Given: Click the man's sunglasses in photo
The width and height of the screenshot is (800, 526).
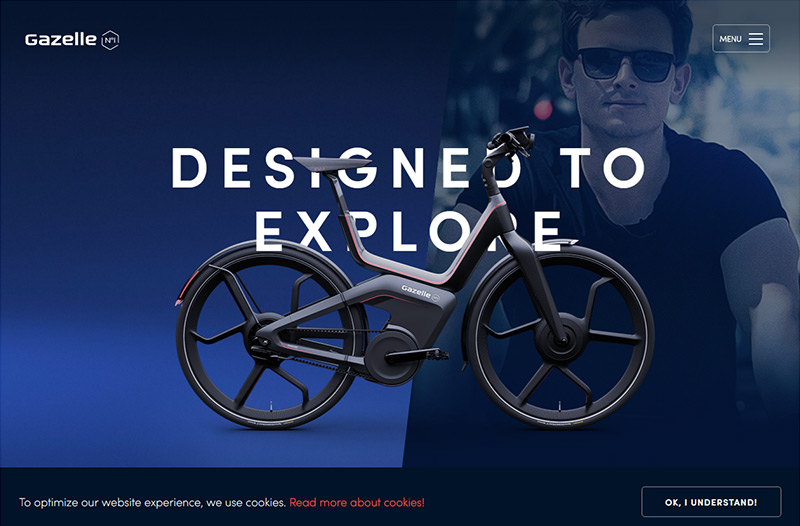Looking at the screenshot, I should [626, 64].
